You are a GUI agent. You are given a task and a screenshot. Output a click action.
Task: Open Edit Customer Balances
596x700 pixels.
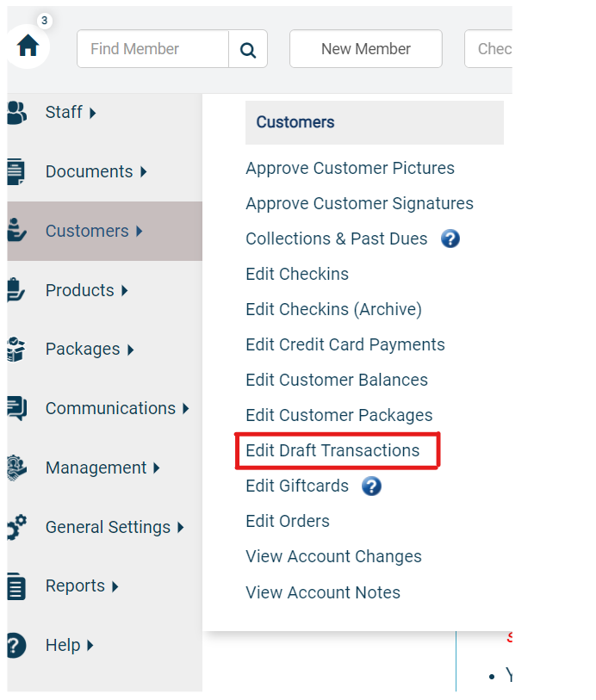337,380
